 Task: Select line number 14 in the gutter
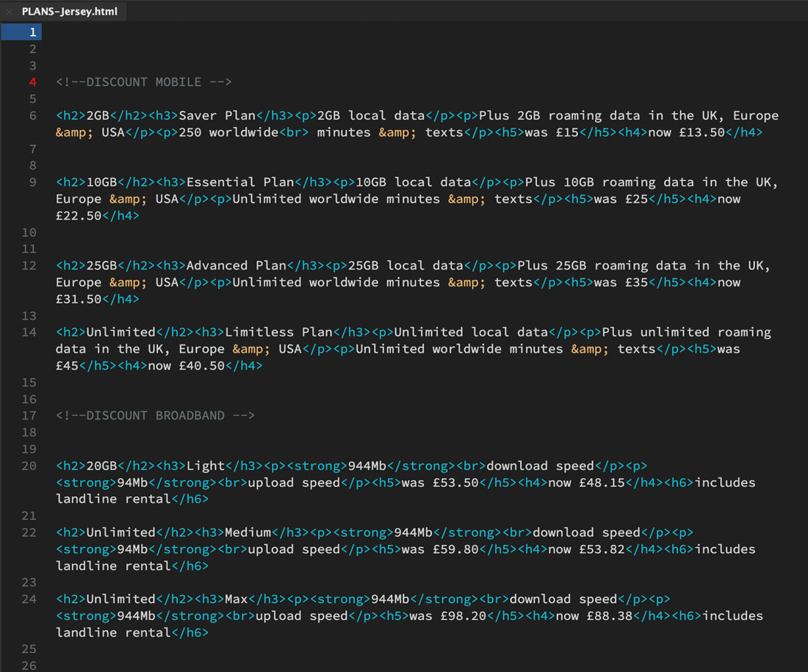29,332
